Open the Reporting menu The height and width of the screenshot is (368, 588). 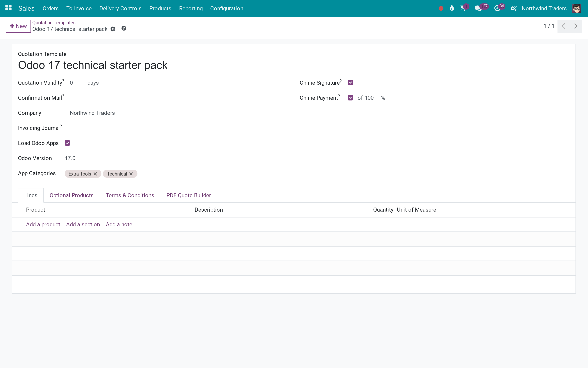point(191,8)
